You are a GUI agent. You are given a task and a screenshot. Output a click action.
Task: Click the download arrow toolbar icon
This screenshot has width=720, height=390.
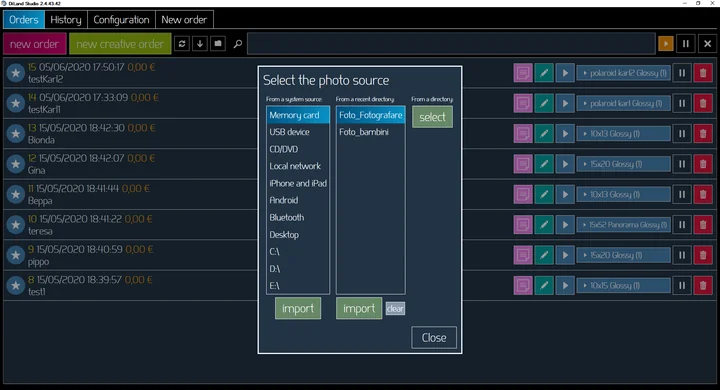200,44
